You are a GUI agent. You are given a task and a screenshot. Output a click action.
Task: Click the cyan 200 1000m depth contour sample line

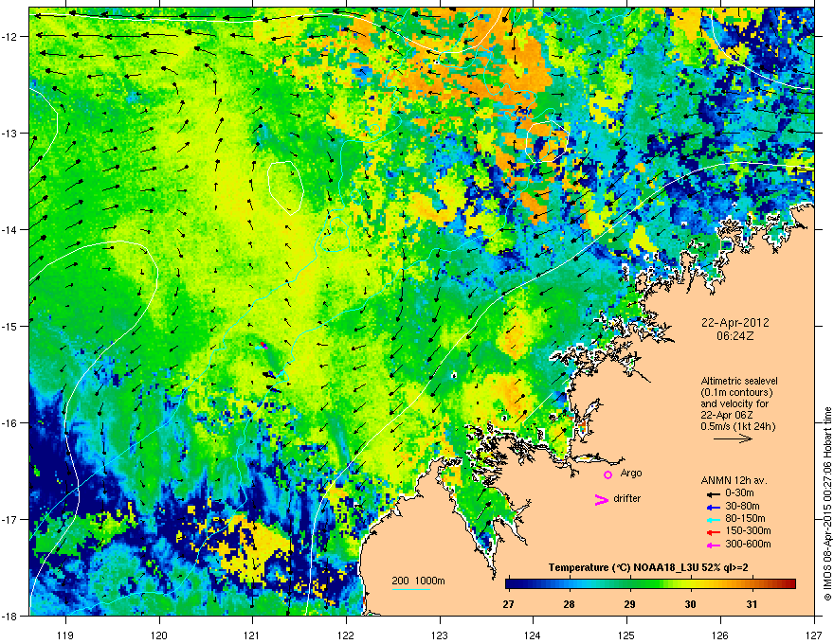pos(411,589)
